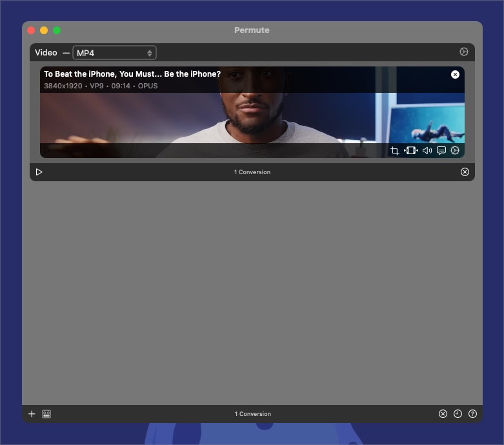Open audio settings speaker icon
This screenshot has width=504, height=445.
pyautogui.click(x=427, y=150)
